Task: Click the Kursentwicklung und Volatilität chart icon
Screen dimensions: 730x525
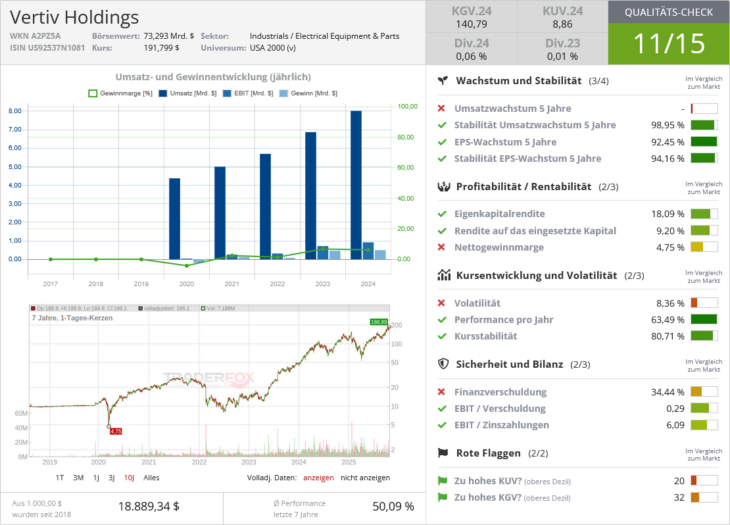Action: [x=443, y=275]
